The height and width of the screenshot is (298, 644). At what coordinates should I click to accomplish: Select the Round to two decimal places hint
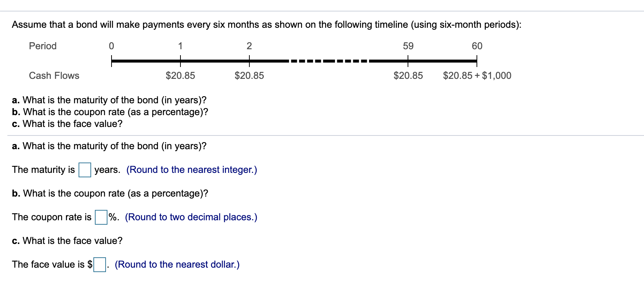click(x=192, y=217)
